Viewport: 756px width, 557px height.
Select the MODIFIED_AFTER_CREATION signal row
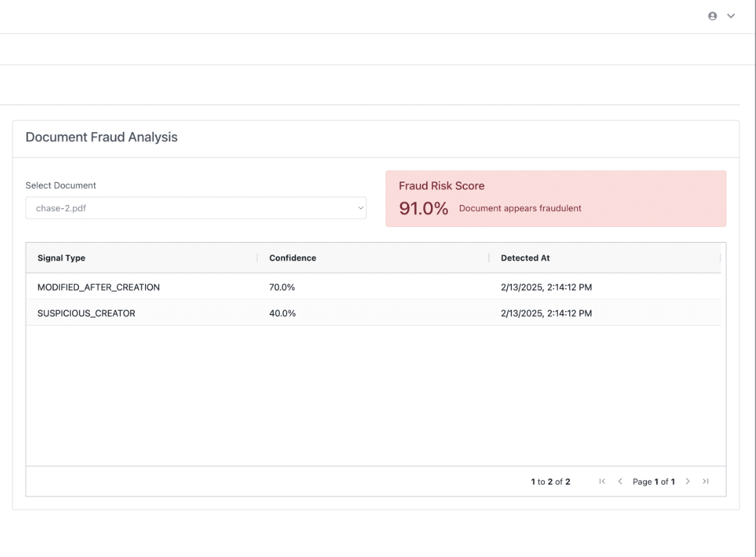(98, 287)
